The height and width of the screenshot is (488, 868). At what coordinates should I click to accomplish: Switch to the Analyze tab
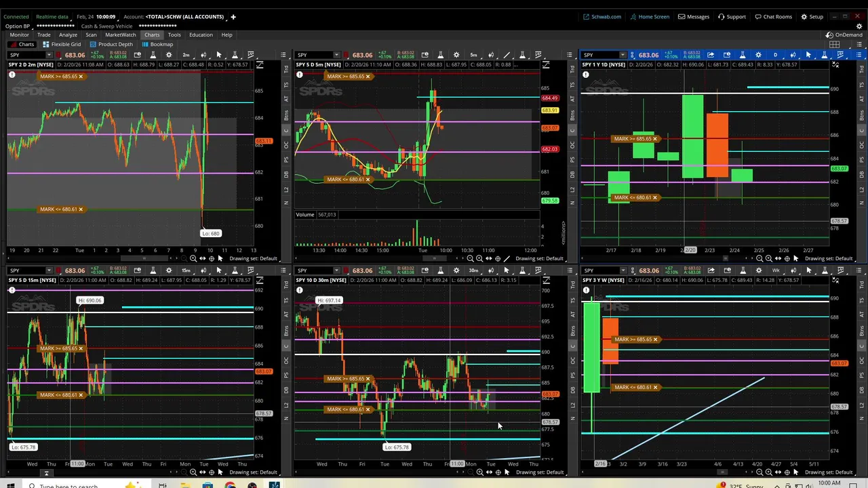[x=68, y=35]
